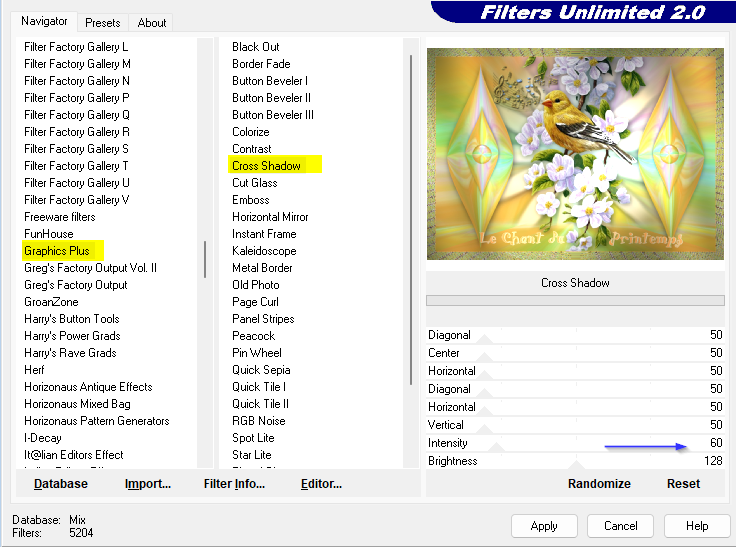Choose the Quick Sepia filter
The width and height of the screenshot is (736, 547).
click(261, 370)
